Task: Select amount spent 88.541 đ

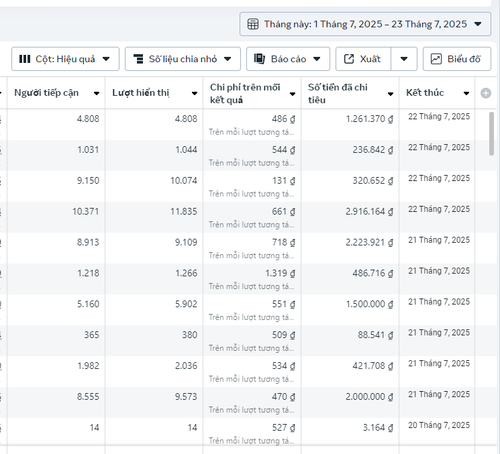Action: [x=375, y=335]
